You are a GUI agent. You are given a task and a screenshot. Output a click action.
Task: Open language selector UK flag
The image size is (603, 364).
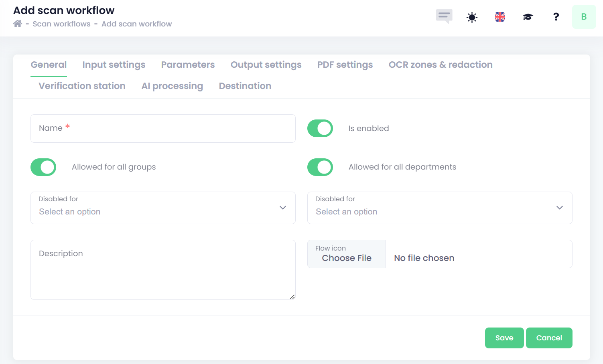pos(500,17)
